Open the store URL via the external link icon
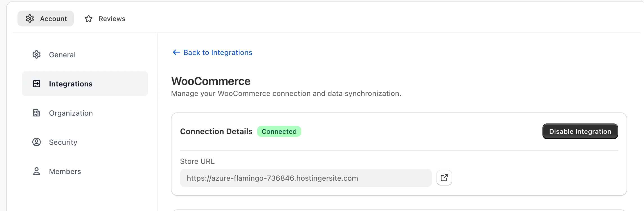 tap(444, 178)
